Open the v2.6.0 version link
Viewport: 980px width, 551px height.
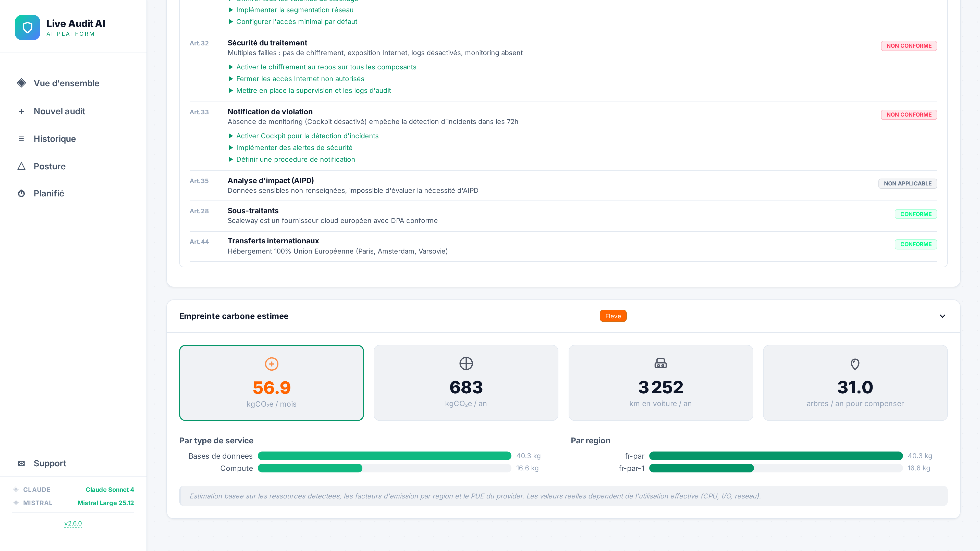coord(73,523)
